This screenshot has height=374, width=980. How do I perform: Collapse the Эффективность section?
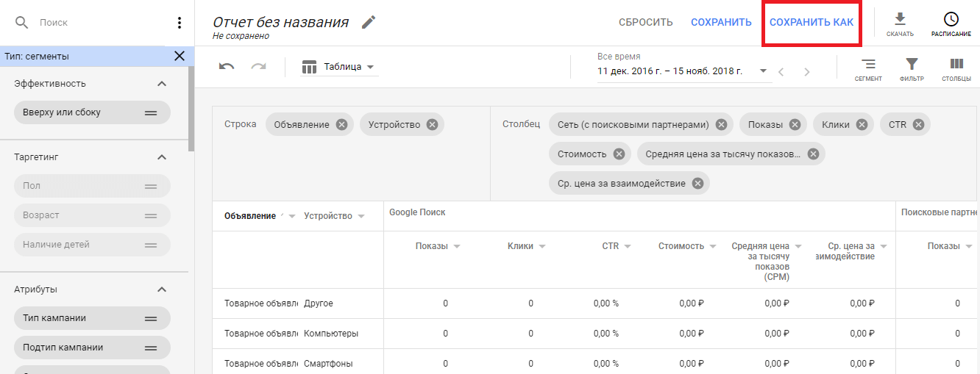coord(163,84)
